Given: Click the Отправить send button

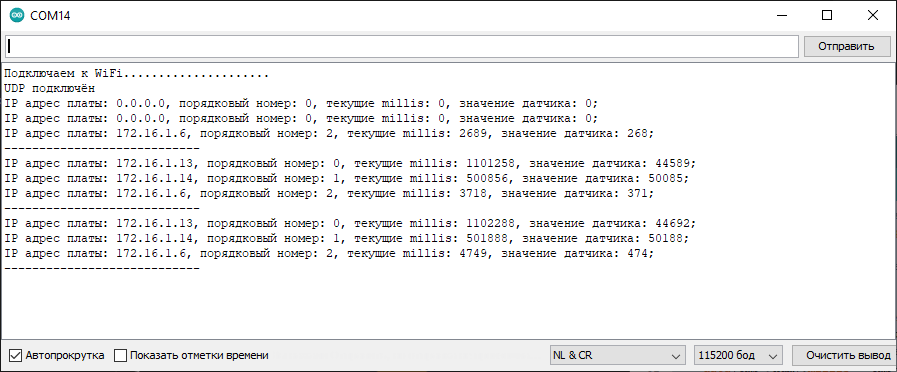Looking at the screenshot, I should [x=846, y=46].
